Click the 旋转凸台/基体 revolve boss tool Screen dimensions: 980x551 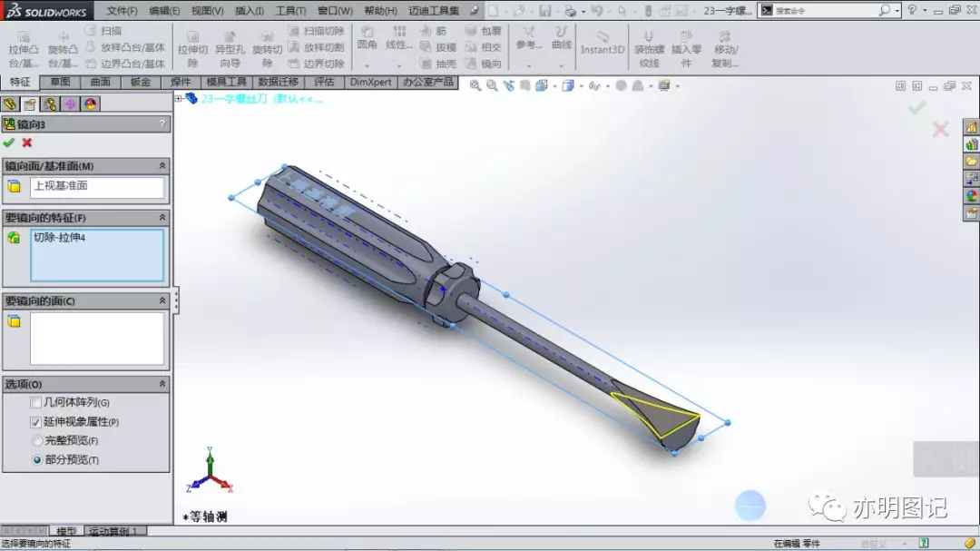point(64,48)
